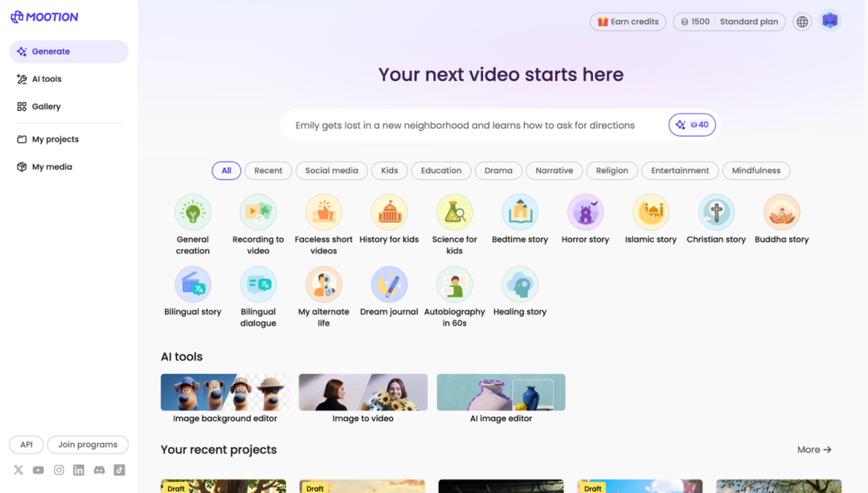This screenshot has width=868, height=493.
Task: Open the Image to video thumbnail
Action: tap(362, 392)
